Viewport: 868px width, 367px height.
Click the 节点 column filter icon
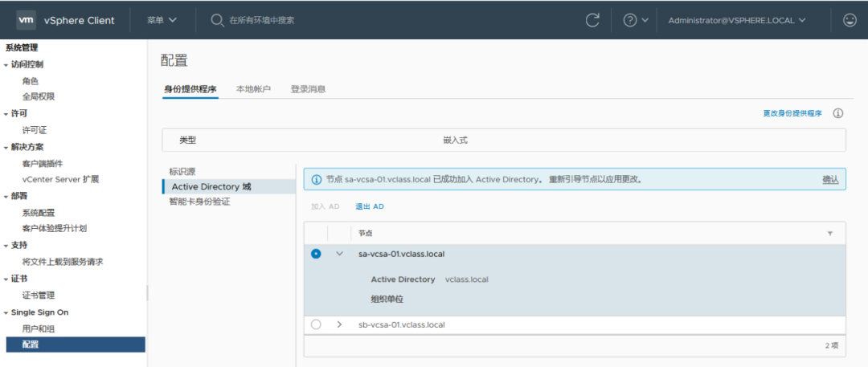pyautogui.click(x=830, y=233)
